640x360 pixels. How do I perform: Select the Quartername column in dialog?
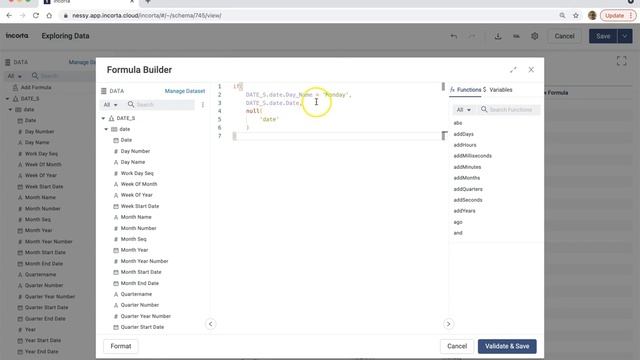(x=136, y=294)
